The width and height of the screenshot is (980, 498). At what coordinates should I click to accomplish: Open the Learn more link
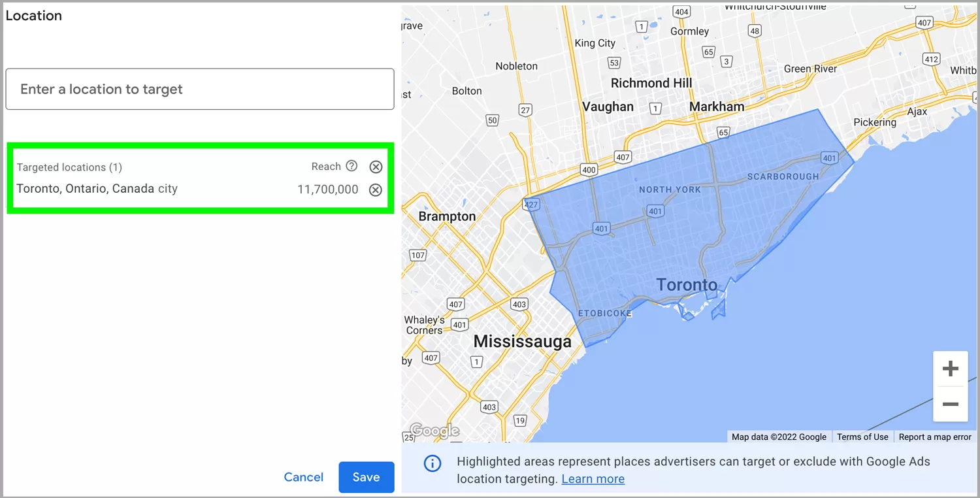[x=593, y=479]
